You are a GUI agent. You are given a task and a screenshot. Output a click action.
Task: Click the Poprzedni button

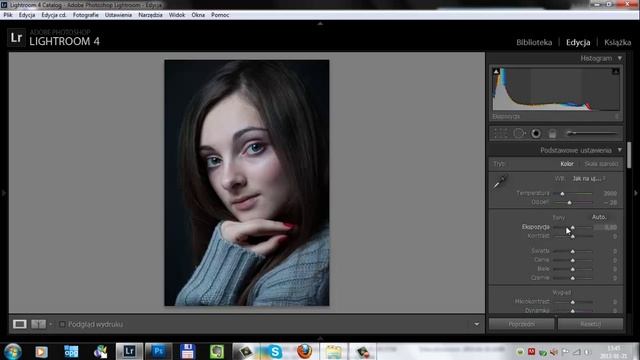coord(522,324)
